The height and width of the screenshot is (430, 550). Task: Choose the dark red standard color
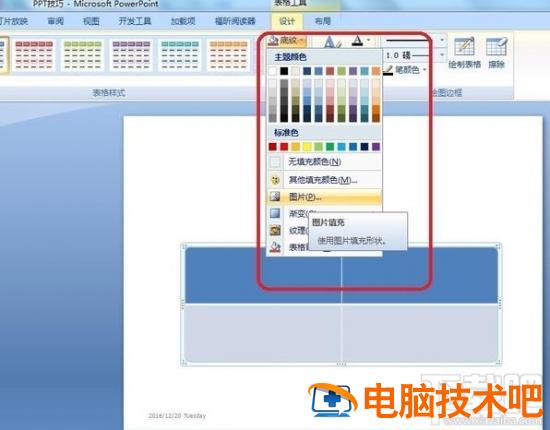point(273,147)
